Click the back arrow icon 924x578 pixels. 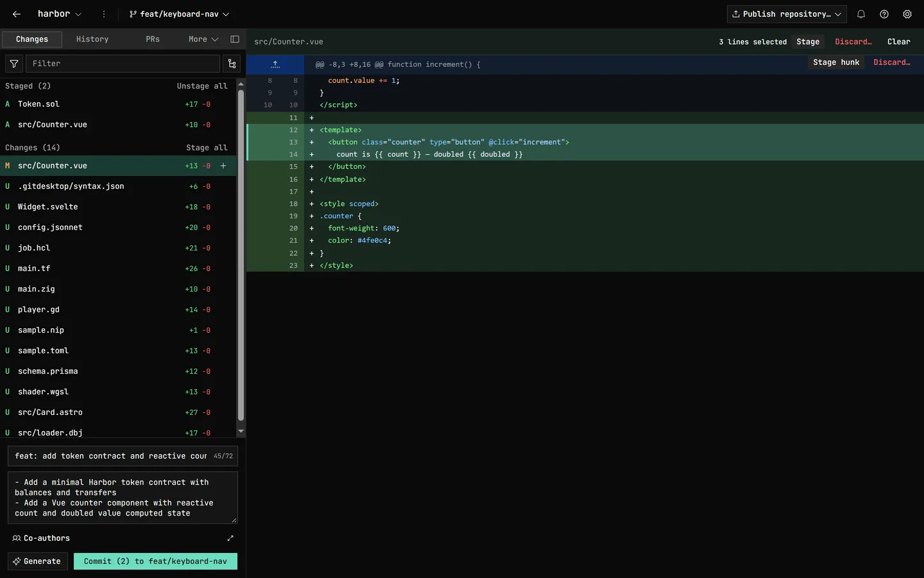tap(17, 14)
